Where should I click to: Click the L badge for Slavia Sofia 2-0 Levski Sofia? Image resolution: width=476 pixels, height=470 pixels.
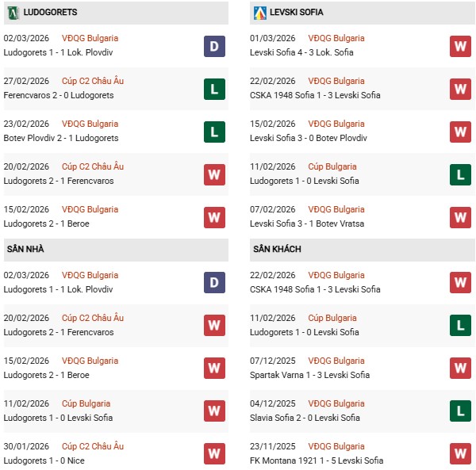pyautogui.click(x=460, y=411)
